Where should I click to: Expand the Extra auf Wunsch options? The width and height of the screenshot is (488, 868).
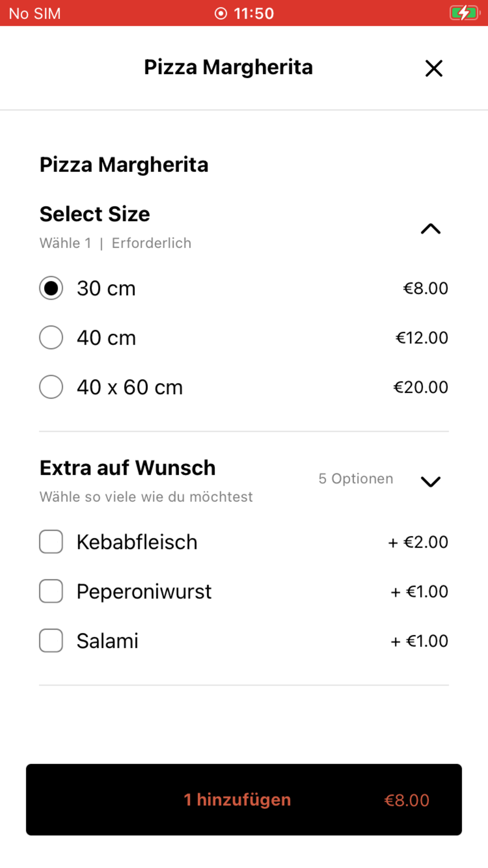(431, 482)
